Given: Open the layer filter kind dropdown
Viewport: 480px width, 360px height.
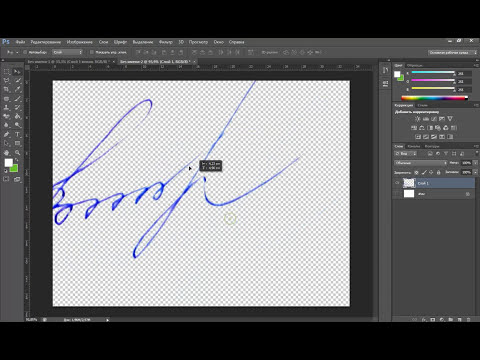Looking at the screenshot, I should tap(405, 154).
